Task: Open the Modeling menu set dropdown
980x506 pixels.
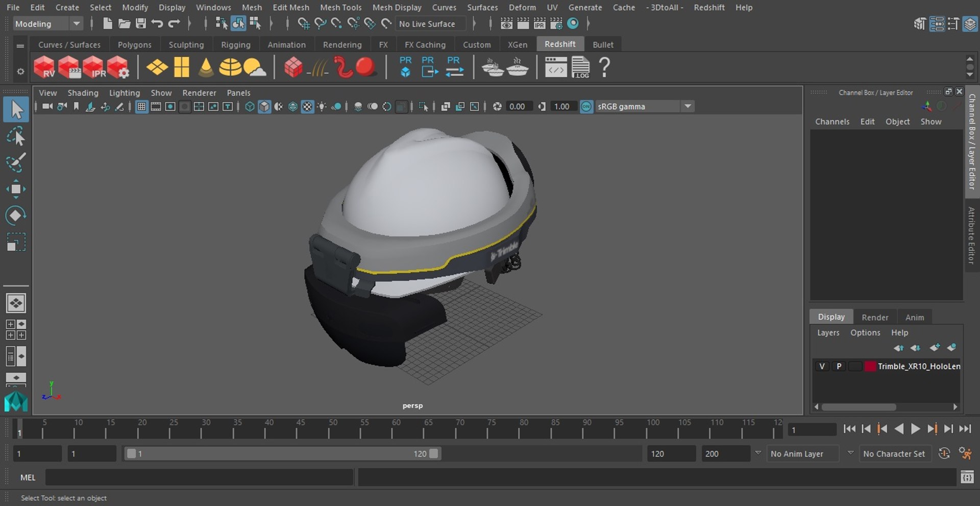Action: [47, 23]
